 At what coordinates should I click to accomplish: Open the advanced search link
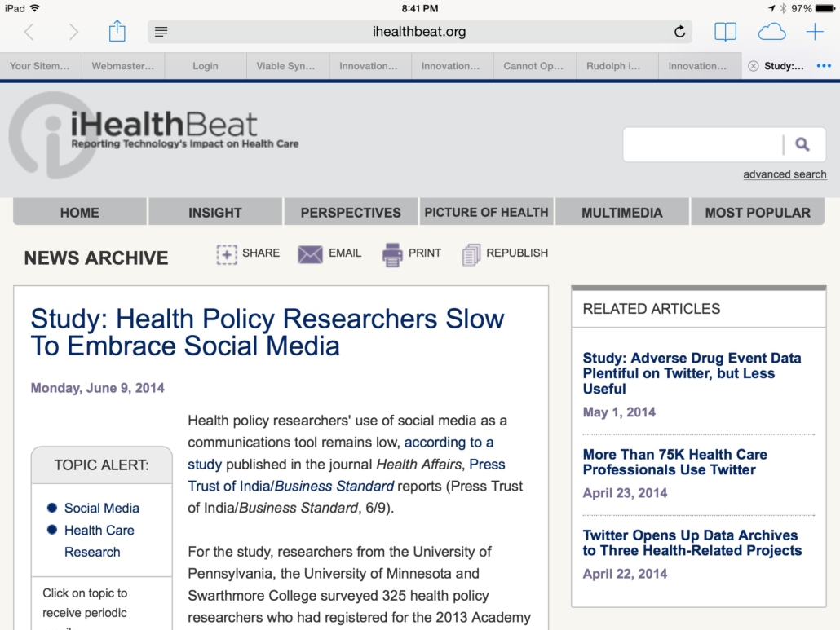(x=785, y=174)
